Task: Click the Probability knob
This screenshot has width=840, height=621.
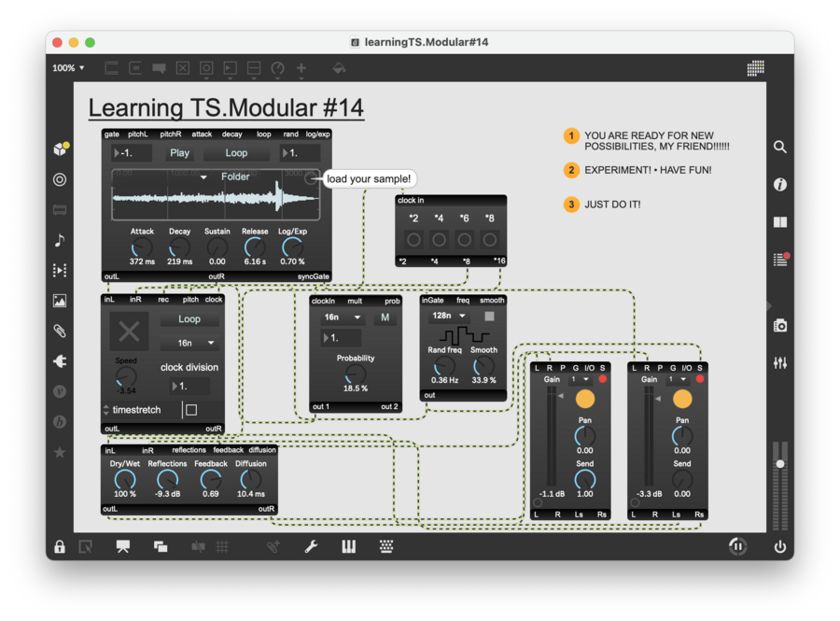Action: pyautogui.click(x=356, y=374)
